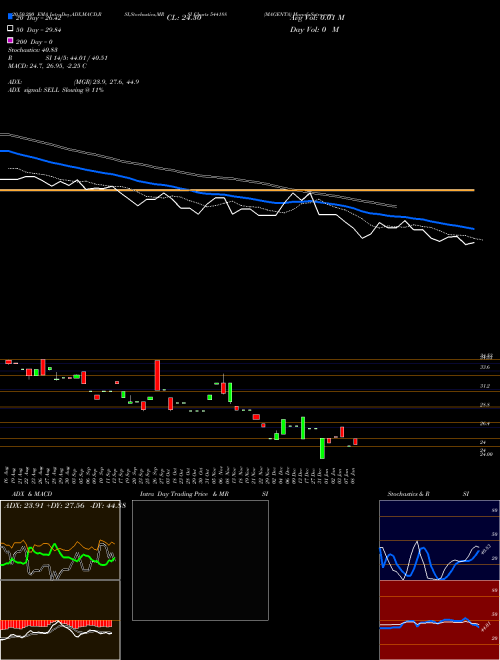Click the long green candlestick at the chart low

pyautogui.click(x=322, y=448)
